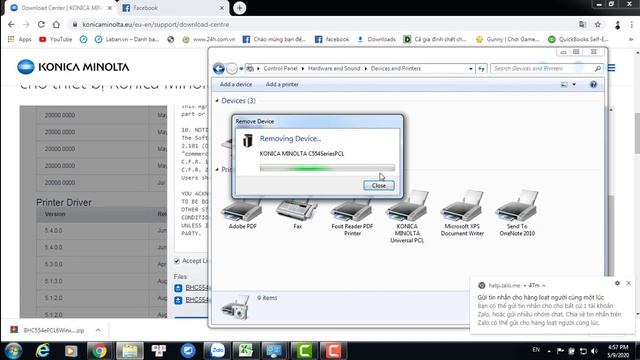Image resolution: width=640 pixels, height=360 pixels.
Task: Click the search magnifier in Devices and Printers
Action: 598,69
